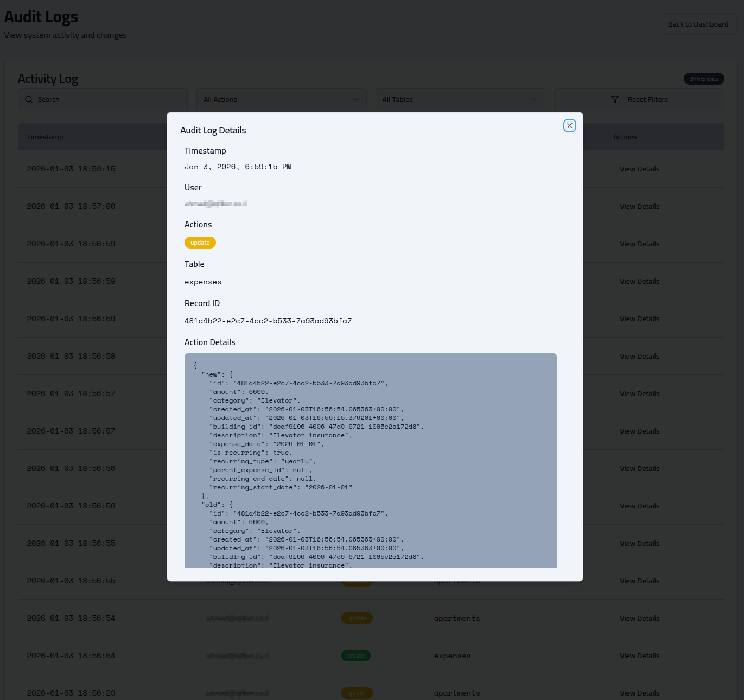
Task: Expand the All Actions dropdown
Action: [x=281, y=100]
